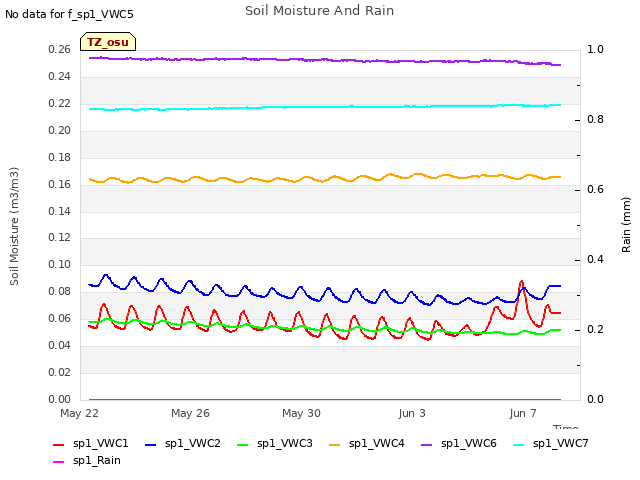Image resolution: width=640 pixels, height=480 pixels.
Task: Click the 0.6 rain axis tick label
Action: click(x=595, y=189)
